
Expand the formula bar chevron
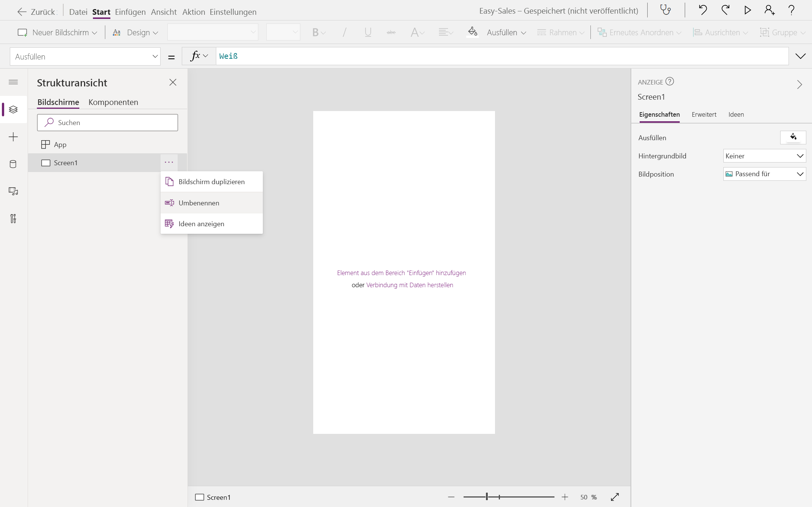(800, 56)
